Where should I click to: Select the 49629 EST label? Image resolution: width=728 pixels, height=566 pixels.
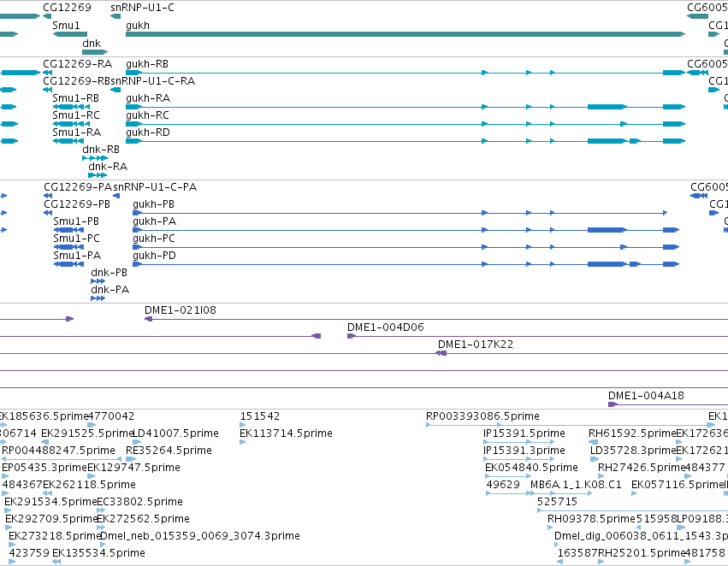pyautogui.click(x=503, y=486)
